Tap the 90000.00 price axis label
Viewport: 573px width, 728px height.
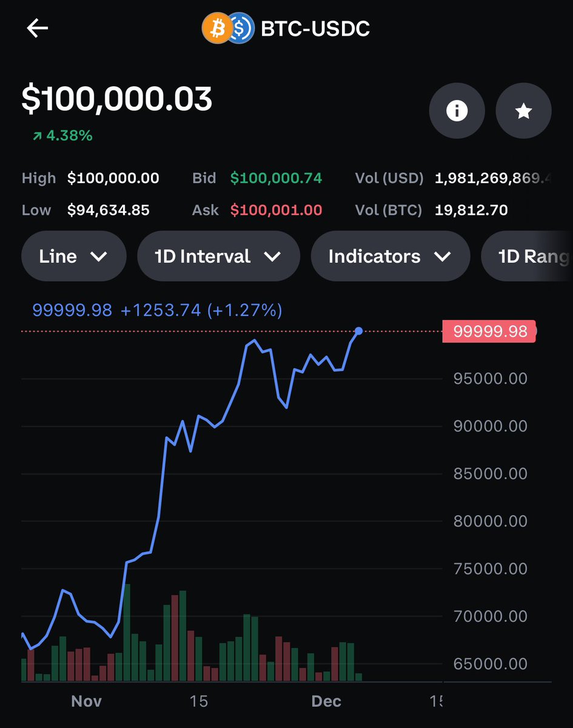coord(491,426)
